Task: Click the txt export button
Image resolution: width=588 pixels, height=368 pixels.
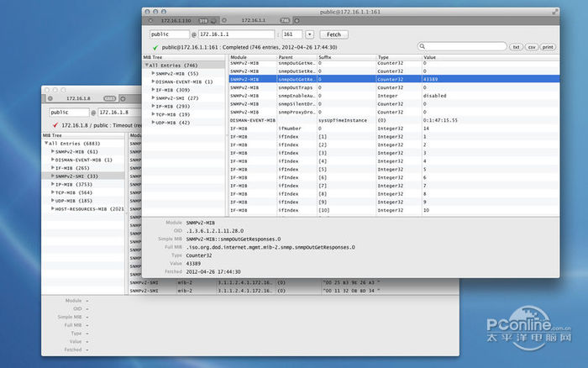Action: 517,47
